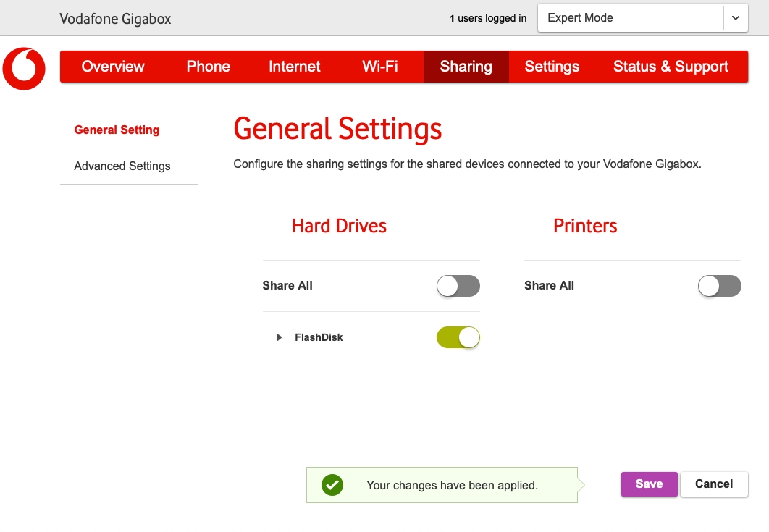
Task: Enable Share All for Hard Drives
Action: [x=458, y=286]
